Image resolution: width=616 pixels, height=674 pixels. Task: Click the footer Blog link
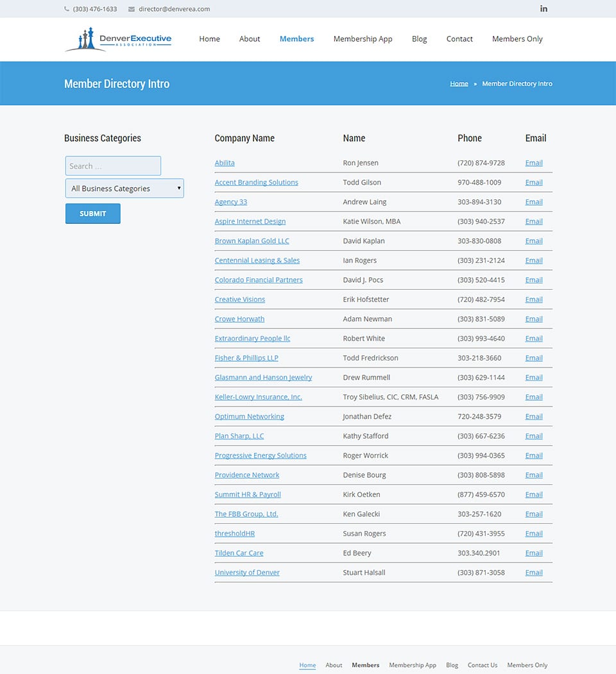tap(452, 665)
